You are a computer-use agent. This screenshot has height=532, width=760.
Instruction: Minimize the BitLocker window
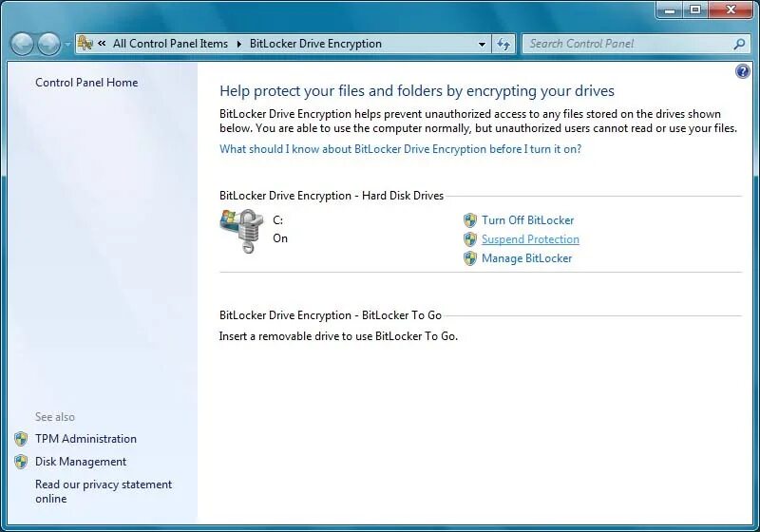pyautogui.click(x=670, y=9)
